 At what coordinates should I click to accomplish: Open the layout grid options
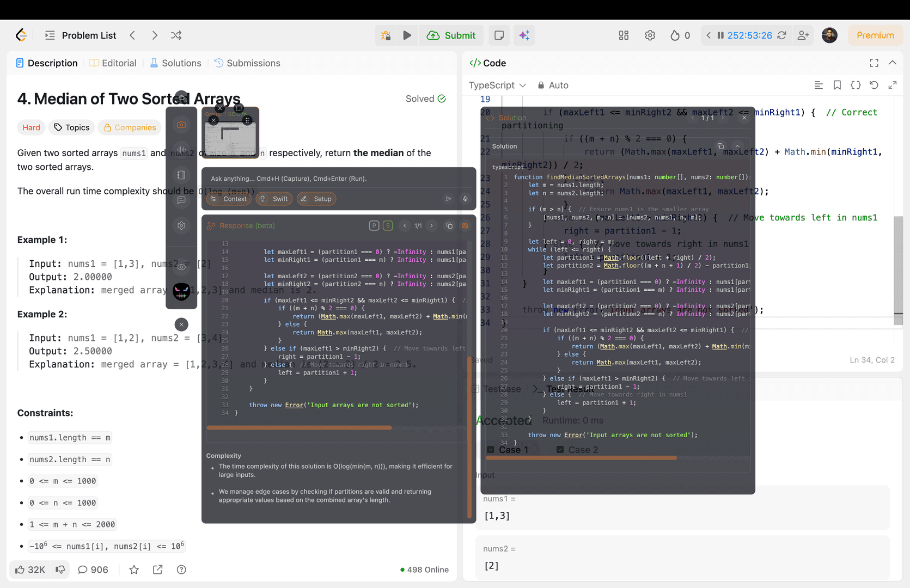click(x=624, y=35)
